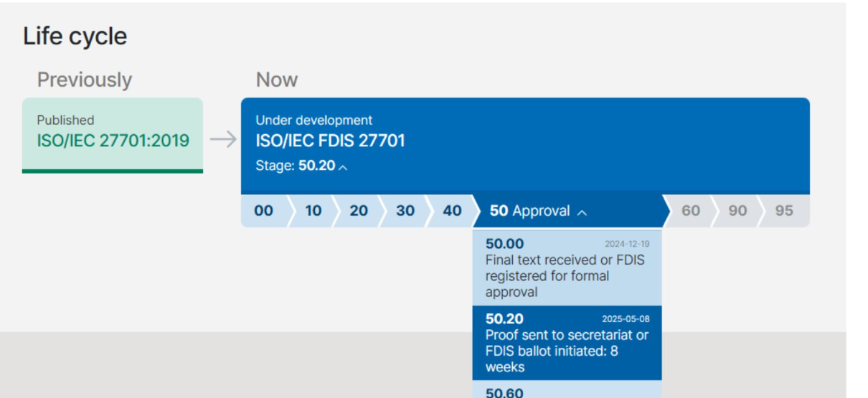
Task: Select stage 90 in life cycle
Action: click(x=737, y=211)
